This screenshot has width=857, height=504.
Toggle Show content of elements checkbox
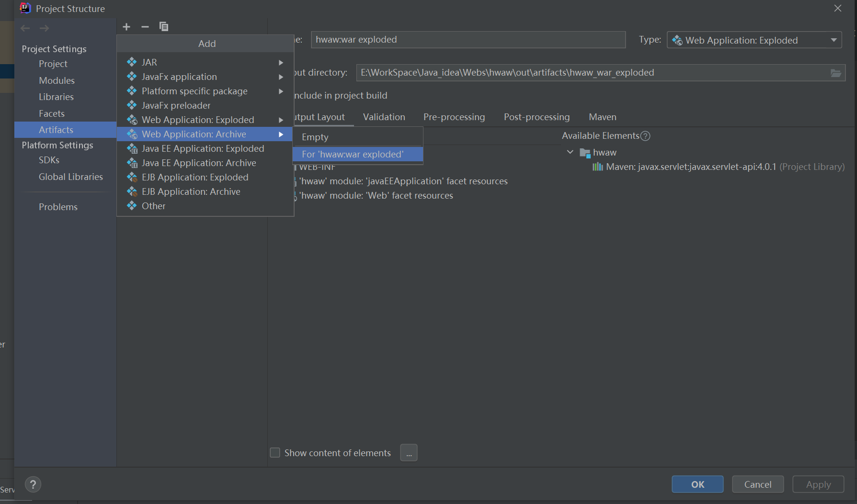pos(275,453)
